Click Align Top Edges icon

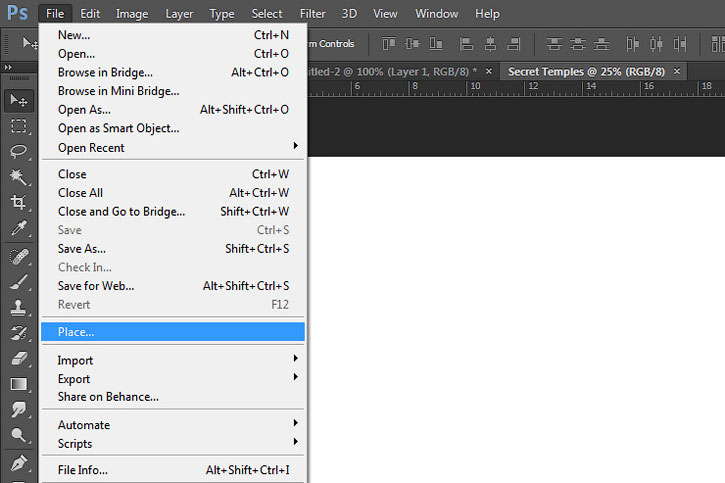point(389,44)
